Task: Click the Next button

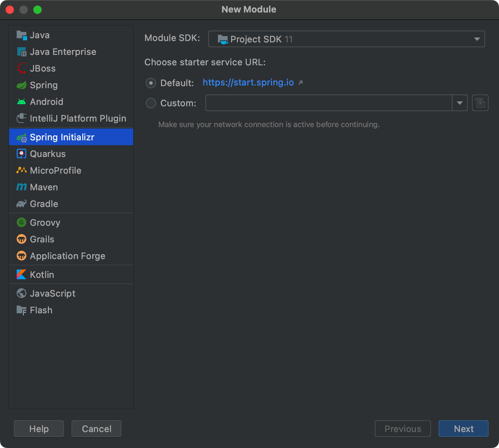Action: click(464, 429)
